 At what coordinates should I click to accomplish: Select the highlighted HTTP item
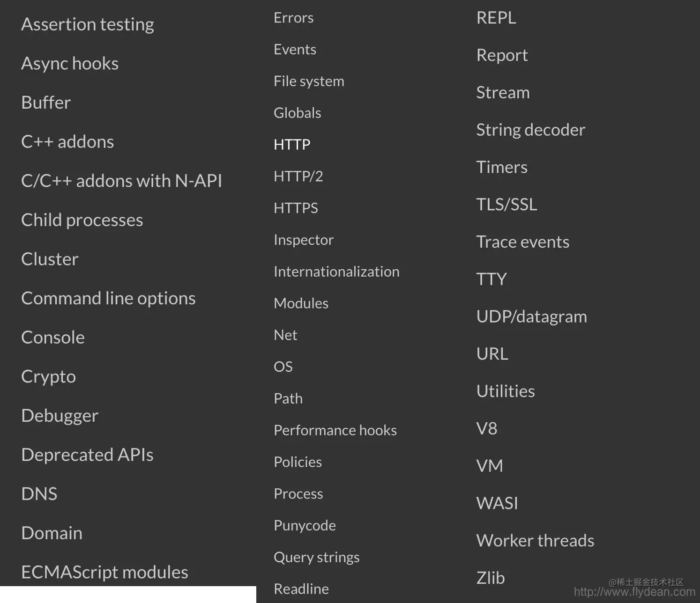coord(292,145)
